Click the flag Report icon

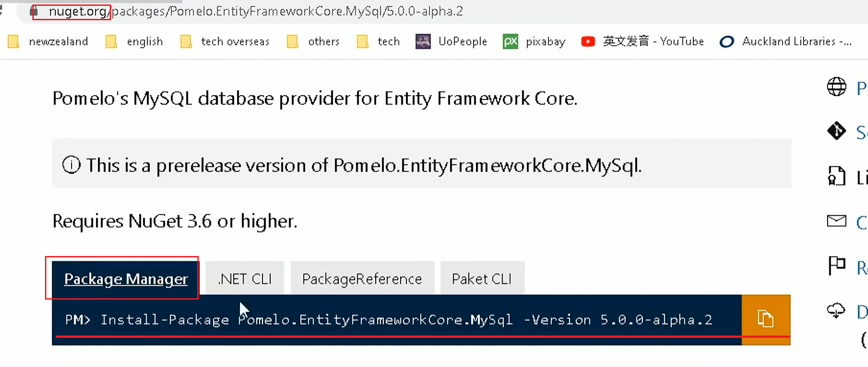[836, 266]
